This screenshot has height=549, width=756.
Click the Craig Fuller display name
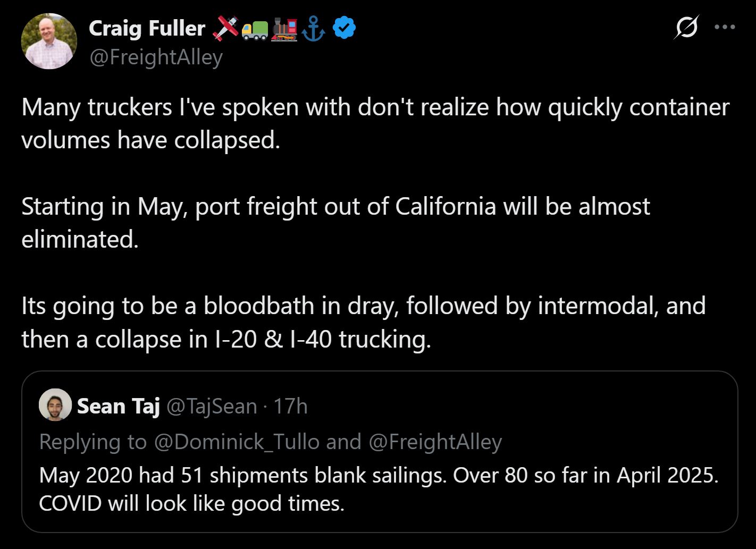[x=147, y=28]
